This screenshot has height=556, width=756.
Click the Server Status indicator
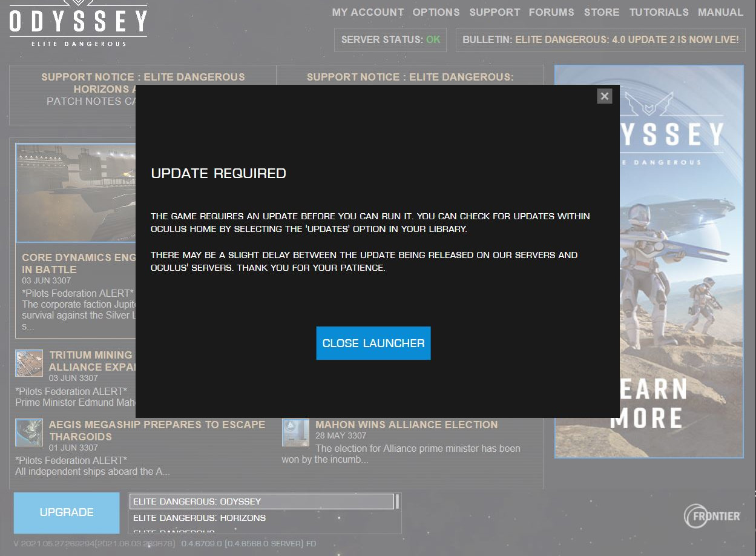click(x=390, y=40)
